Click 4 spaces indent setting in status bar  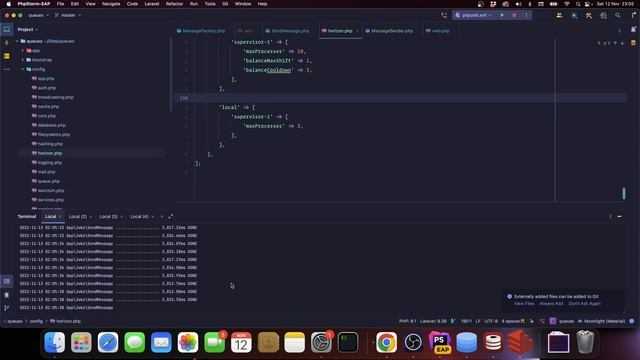click(x=510, y=321)
